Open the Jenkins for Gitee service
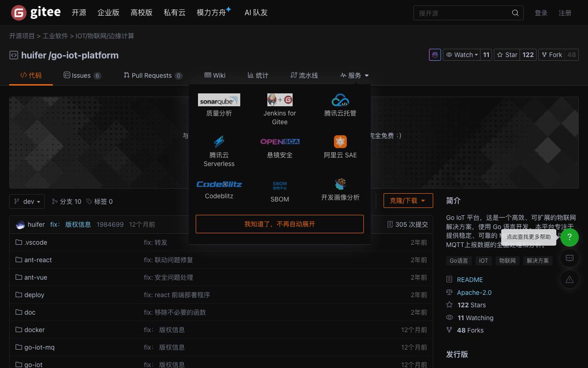 (280, 109)
